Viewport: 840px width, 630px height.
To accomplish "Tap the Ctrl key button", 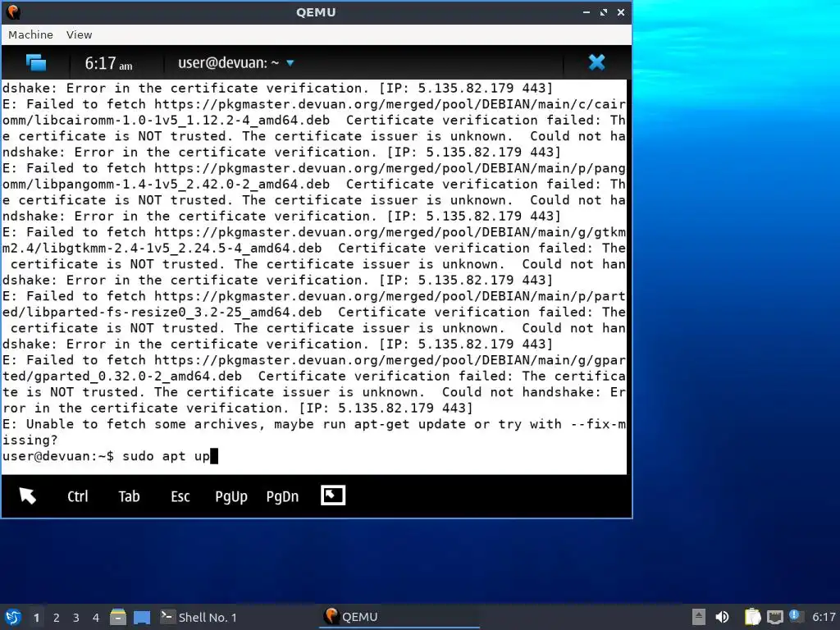I will (x=78, y=496).
